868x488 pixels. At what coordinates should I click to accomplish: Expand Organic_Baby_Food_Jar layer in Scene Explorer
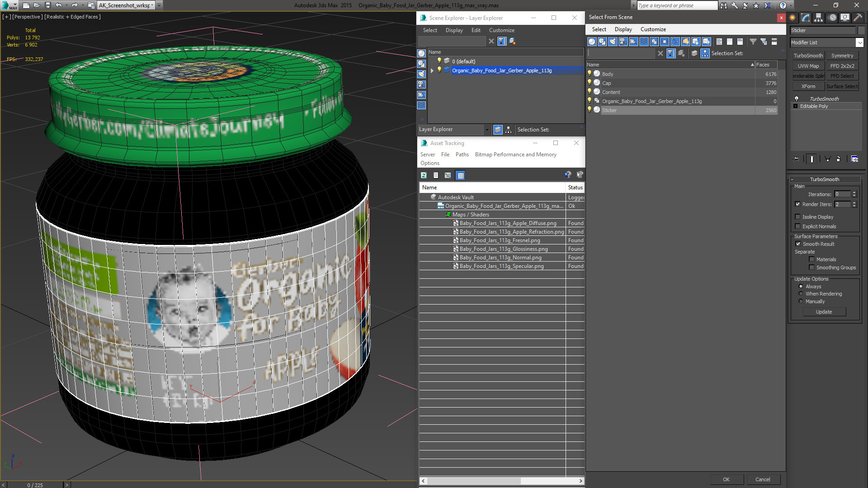[x=432, y=70]
